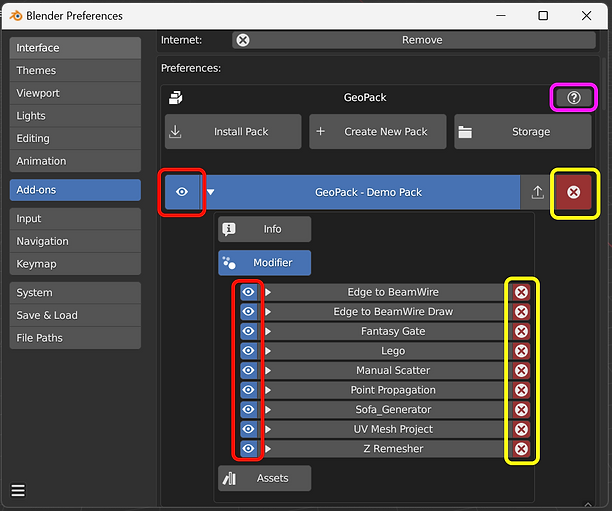
Task: Delete the Z Remesher modifier
Action: (521, 448)
